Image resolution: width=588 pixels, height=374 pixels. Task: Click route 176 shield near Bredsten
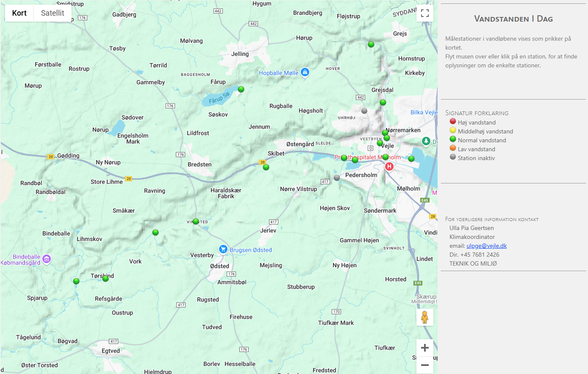180,155
